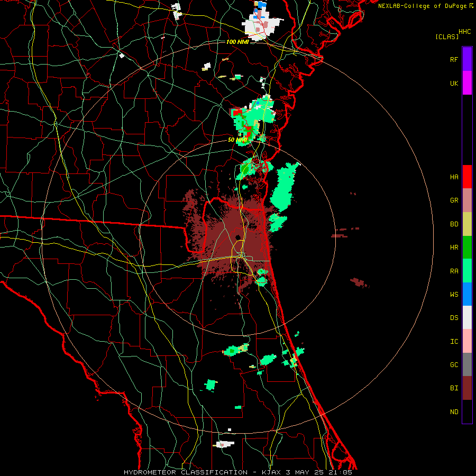Click the brown BI biological swatch
476x476 pixels.
pos(467,388)
